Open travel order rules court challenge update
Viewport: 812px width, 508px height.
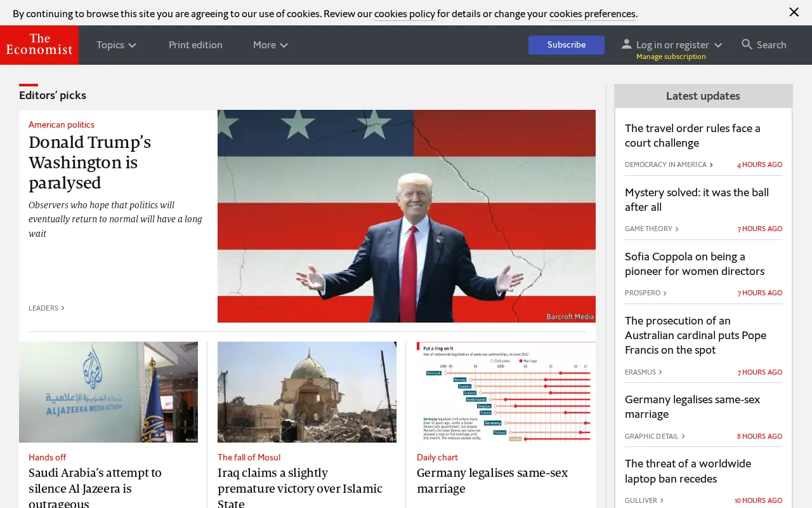tap(692, 136)
